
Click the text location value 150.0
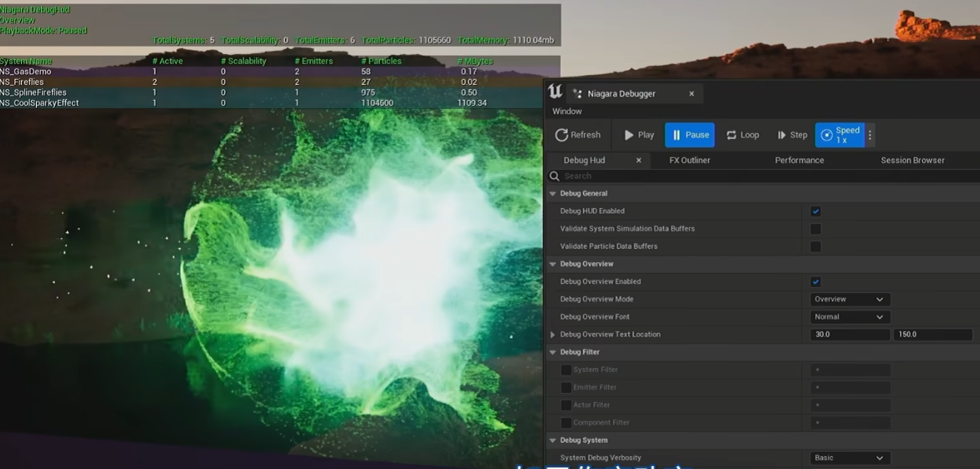tap(933, 334)
